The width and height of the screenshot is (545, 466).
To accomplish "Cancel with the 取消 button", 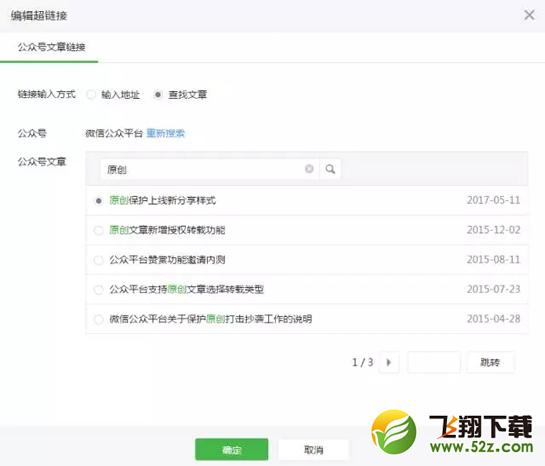I will [314, 450].
